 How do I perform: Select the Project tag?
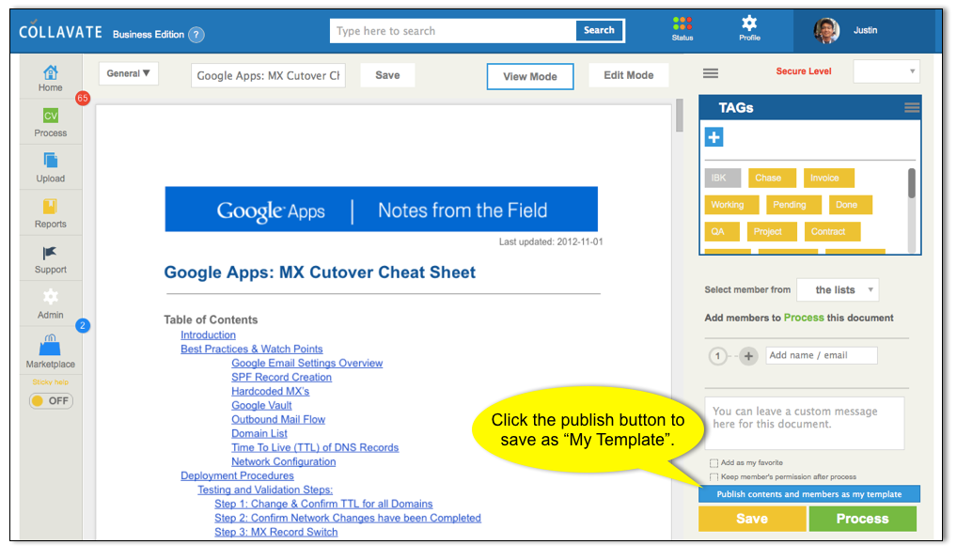772,232
